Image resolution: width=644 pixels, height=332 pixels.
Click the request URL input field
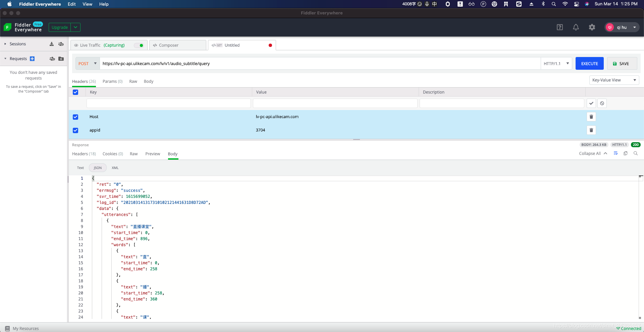[320, 63]
